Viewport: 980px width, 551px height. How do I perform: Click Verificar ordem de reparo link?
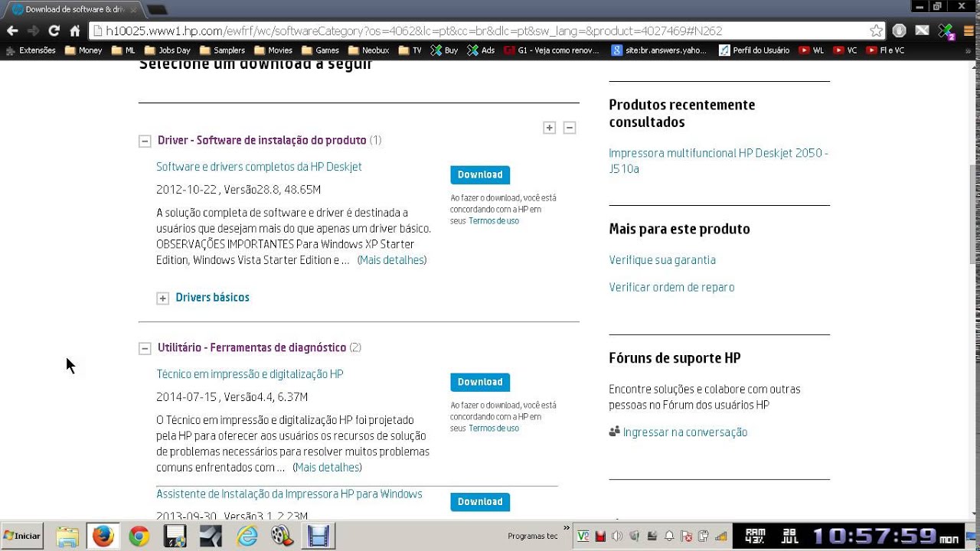[x=671, y=288]
